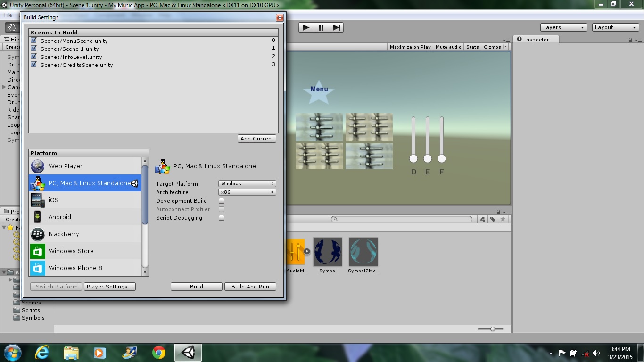Open the Layers dropdown
644x362 pixels.
[563, 27]
